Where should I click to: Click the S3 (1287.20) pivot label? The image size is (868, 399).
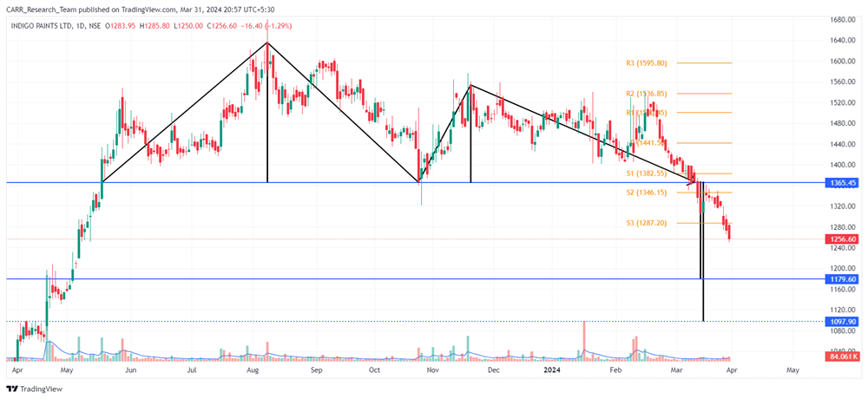tap(647, 223)
